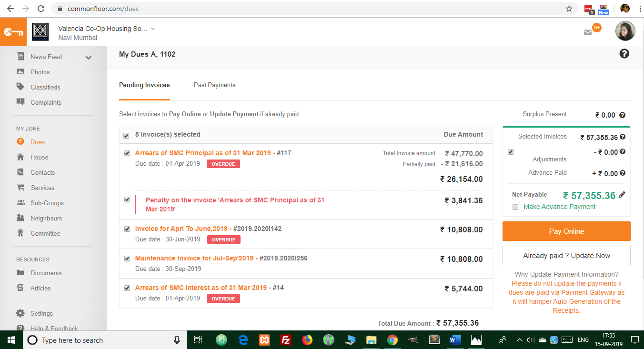Toggle the Make Advance Payment checkbox
Viewport: 644px width, 349px height.
pyautogui.click(x=515, y=207)
